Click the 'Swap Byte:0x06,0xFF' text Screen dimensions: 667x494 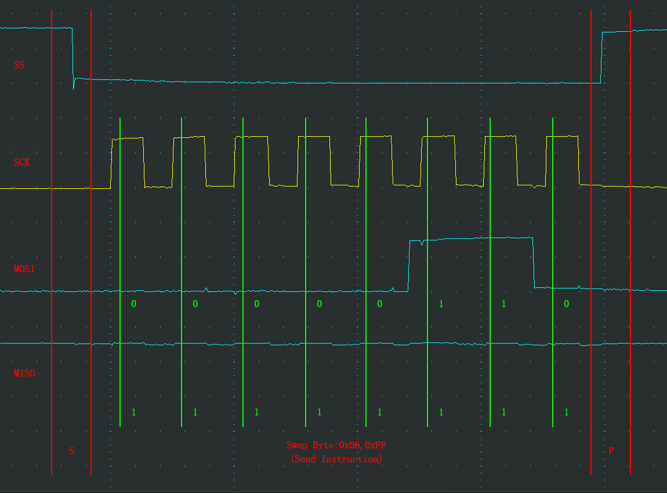click(x=336, y=445)
